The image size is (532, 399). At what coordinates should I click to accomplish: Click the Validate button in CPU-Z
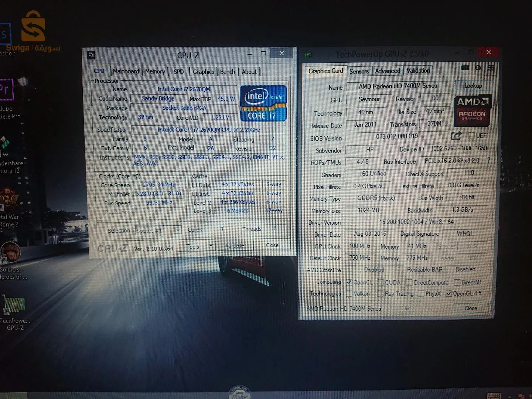tap(235, 245)
